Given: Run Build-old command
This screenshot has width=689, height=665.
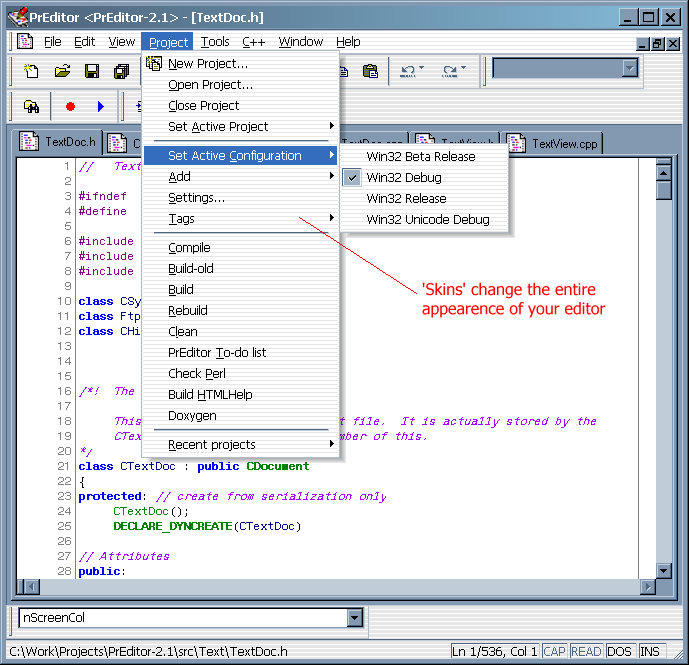Looking at the screenshot, I should coord(240,269).
